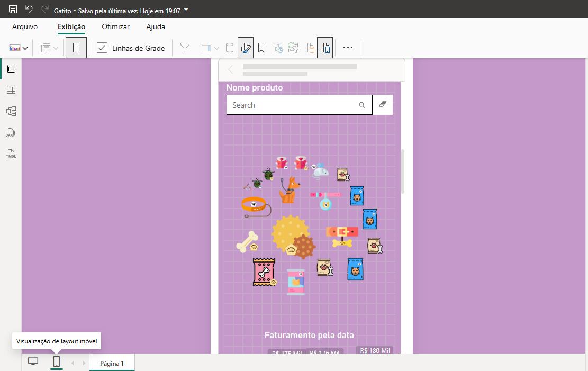Click the mobile canvas vertical scrollbar

(403, 171)
